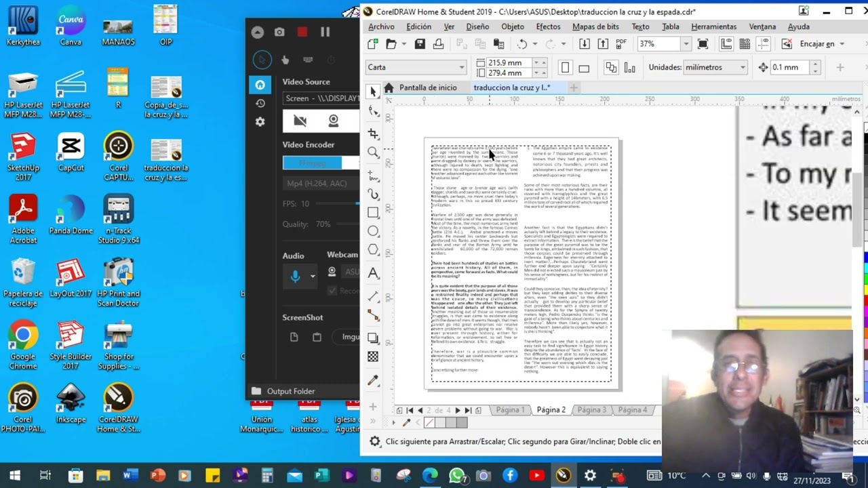
Task: Open the zoom level 37% dropdown
Action: click(x=686, y=44)
